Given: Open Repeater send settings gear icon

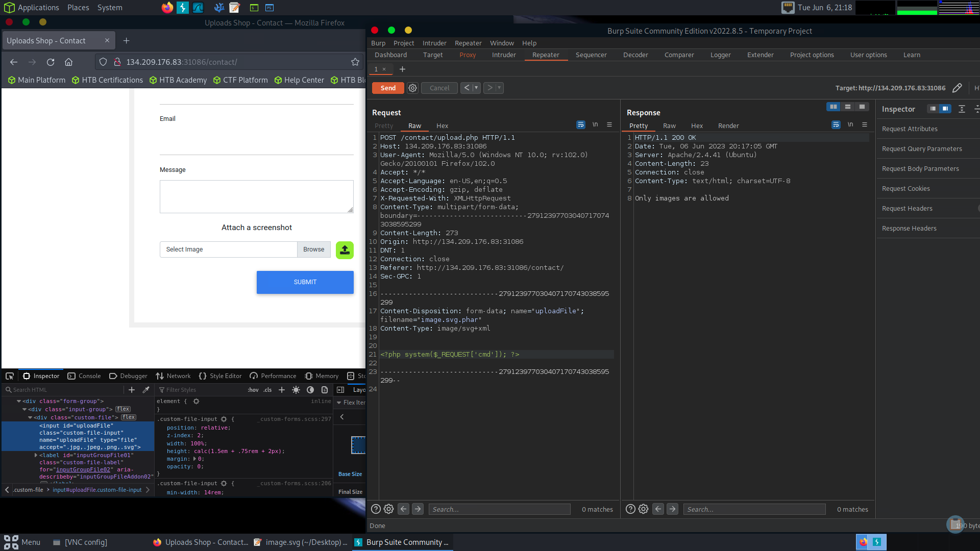Looking at the screenshot, I should click(412, 88).
